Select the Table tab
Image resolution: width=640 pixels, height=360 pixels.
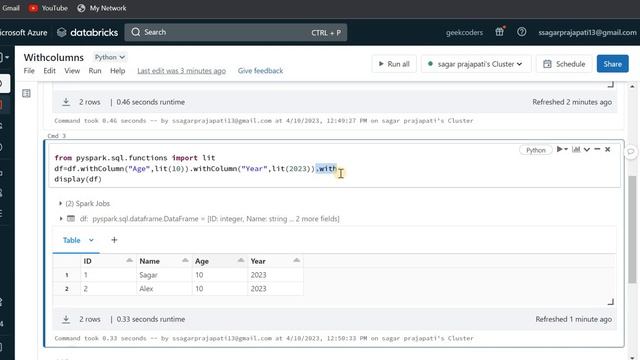pos(71,240)
